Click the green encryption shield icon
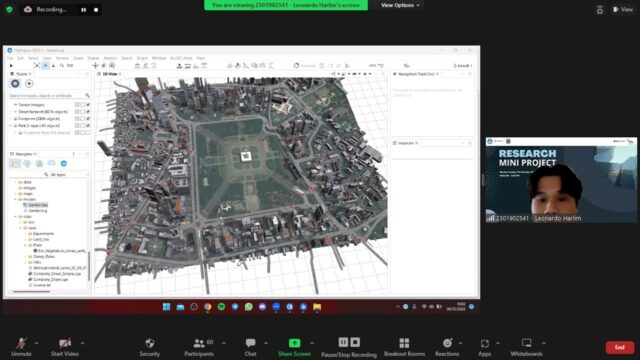Screen dimensions: 640x360 (x=9, y=9)
